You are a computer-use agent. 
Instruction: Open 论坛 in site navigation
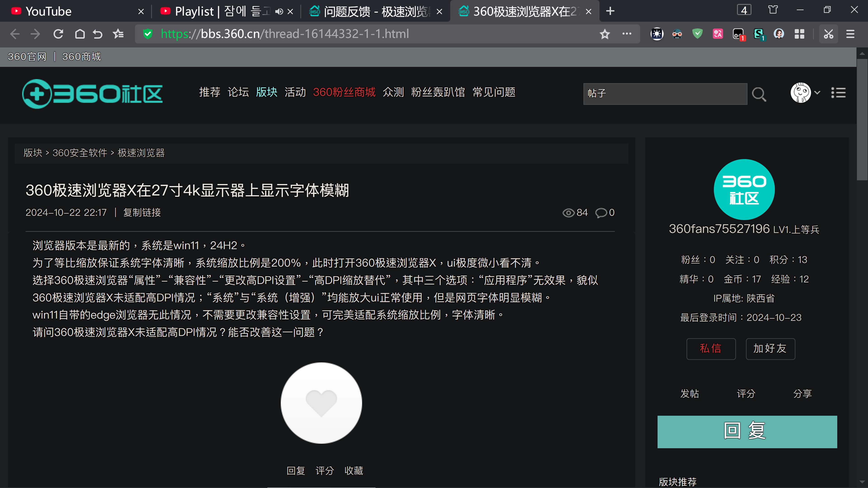(238, 92)
